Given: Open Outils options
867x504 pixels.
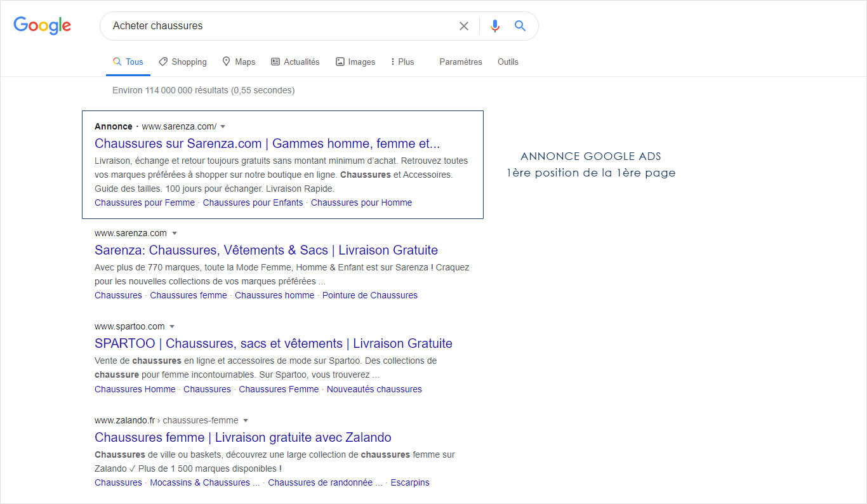Looking at the screenshot, I should (508, 62).
